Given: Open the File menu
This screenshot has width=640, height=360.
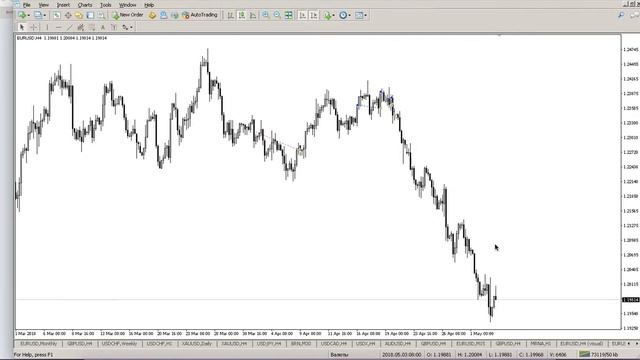Looking at the screenshot, I should (x=27, y=5).
